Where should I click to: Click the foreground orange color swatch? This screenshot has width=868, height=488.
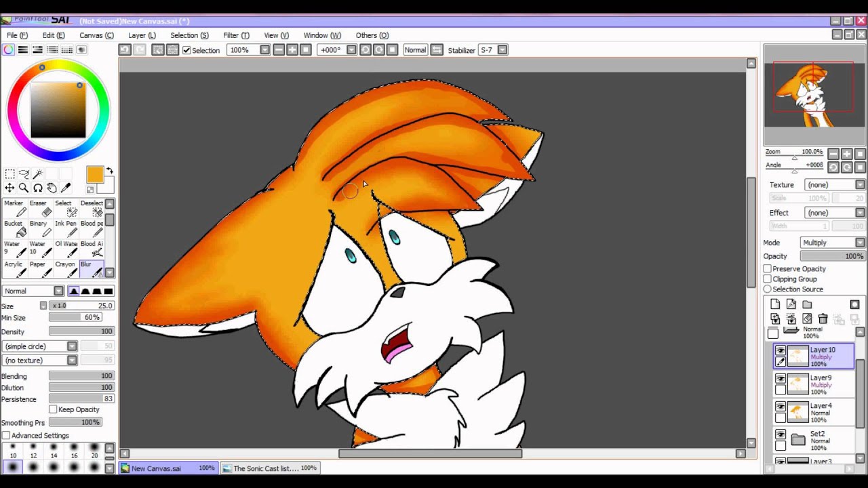[95, 175]
